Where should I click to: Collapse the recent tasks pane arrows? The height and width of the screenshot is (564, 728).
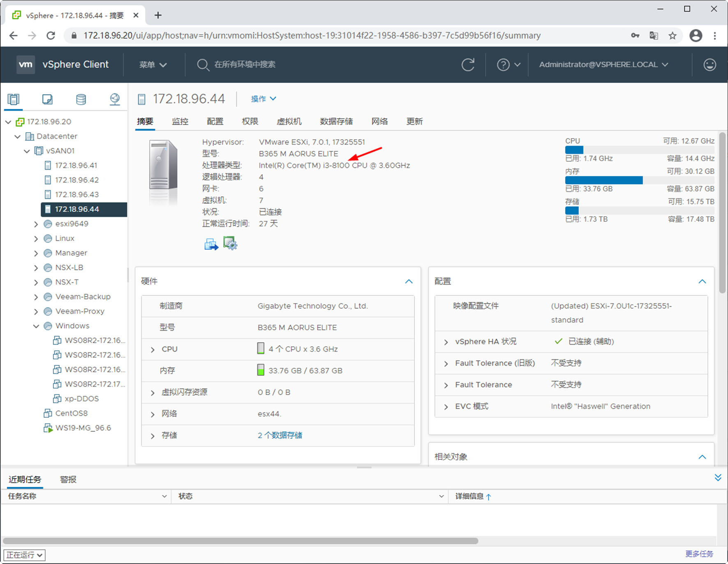point(718,477)
